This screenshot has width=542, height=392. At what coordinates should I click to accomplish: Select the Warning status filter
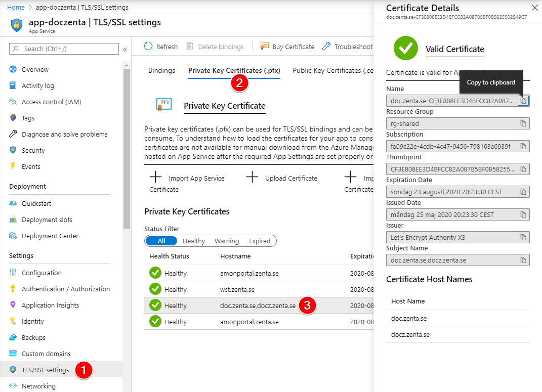tap(226, 241)
